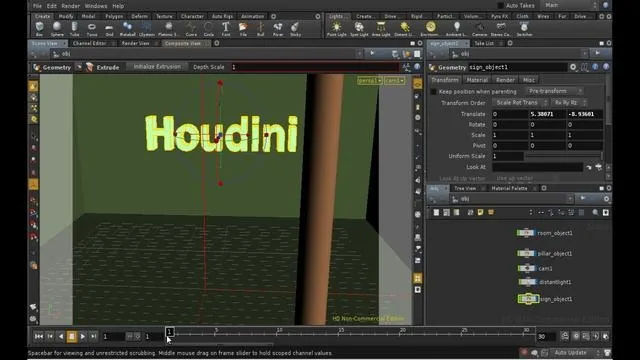Open the Material parameter tab
Viewport: 640px width, 360px height.
(x=477, y=80)
